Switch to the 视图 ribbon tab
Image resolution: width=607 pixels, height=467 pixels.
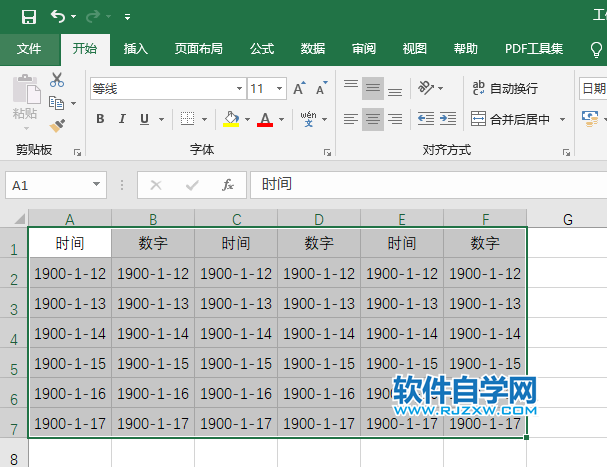point(415,49)
